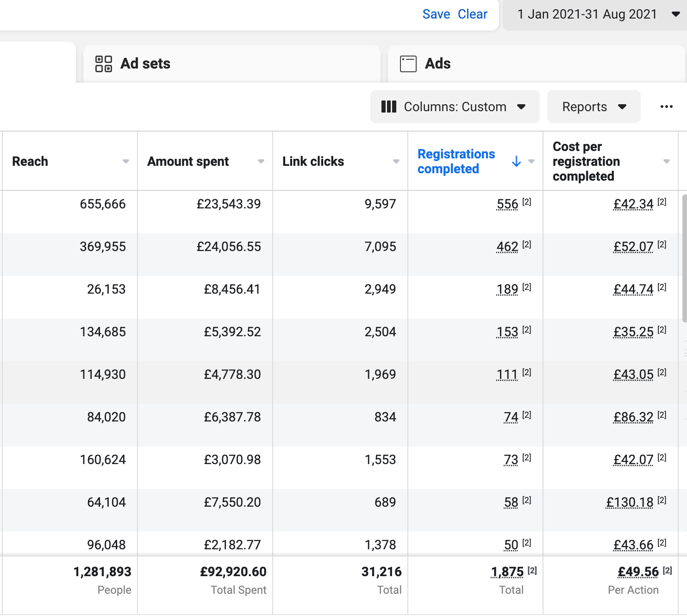Click the Ads window icon
The height and width of the screenshot is (616, 687).
(x=408, y=64)
